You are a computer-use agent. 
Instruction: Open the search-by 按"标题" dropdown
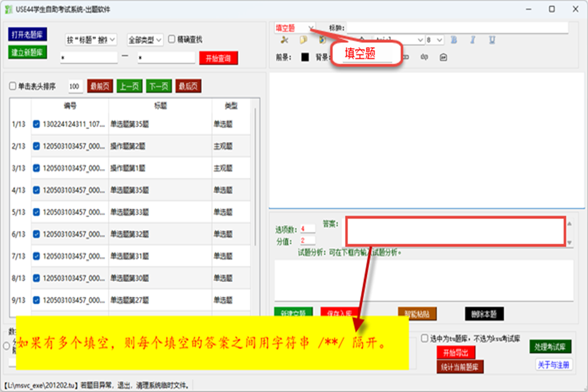[x=91, y=39]
